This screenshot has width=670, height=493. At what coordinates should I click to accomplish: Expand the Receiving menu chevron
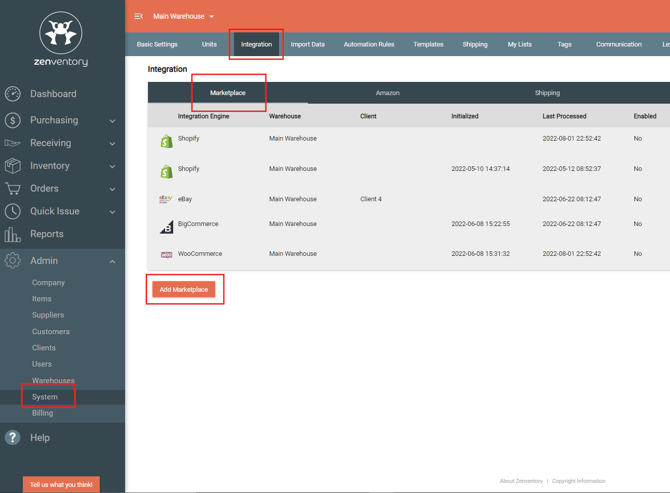112,144
